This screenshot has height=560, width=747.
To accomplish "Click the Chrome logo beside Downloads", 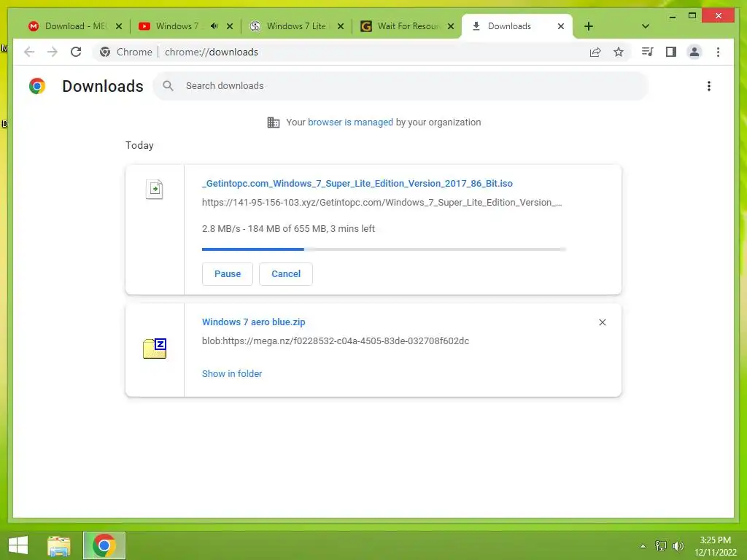I will pyautogui.click(x=37, y=86).
